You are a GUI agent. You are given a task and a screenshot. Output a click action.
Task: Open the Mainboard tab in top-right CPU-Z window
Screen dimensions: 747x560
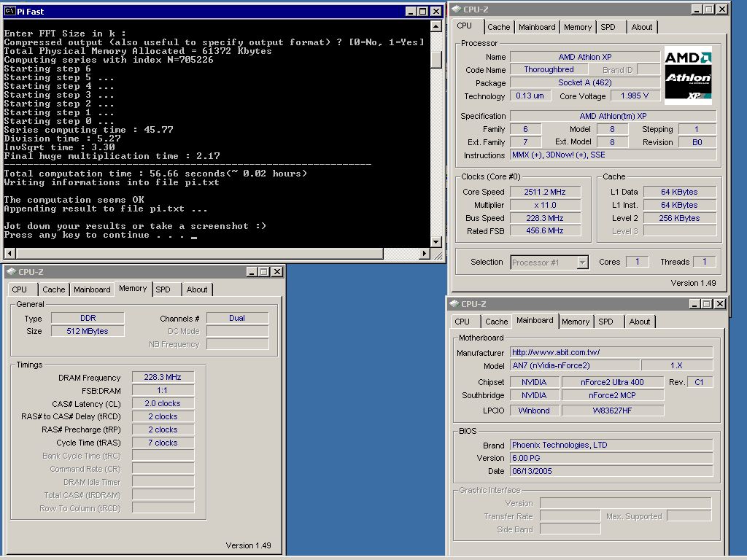[x=537, y=27]
